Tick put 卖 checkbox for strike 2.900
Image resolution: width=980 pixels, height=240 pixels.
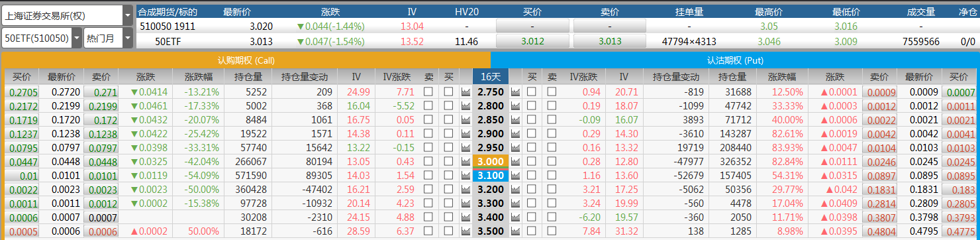point(551,133)
